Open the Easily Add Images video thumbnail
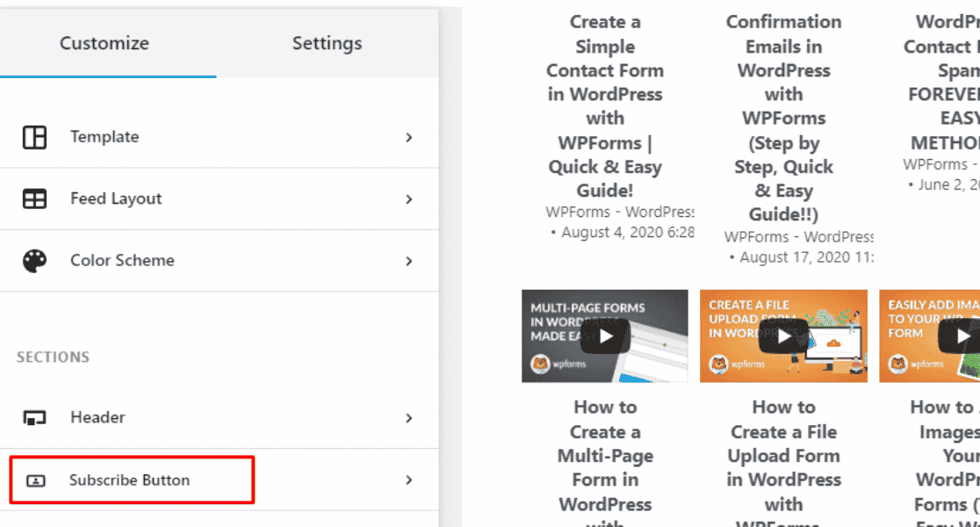The height and width of the screenshot is (527, 980). [x=929, y=336]
